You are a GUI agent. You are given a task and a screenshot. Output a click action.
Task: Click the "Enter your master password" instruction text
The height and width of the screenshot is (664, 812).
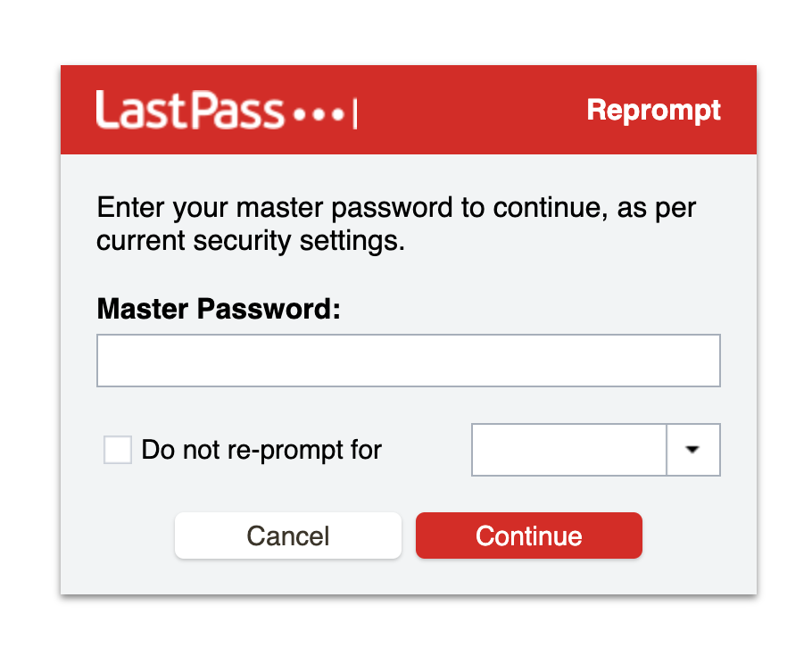click(396, 209)
